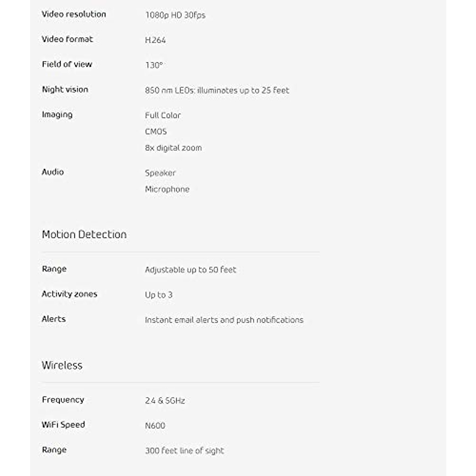Screen dimensions: 476x476
Task: Click the Video resolution label
Action: pyautogui.click(x=74, y=14)
